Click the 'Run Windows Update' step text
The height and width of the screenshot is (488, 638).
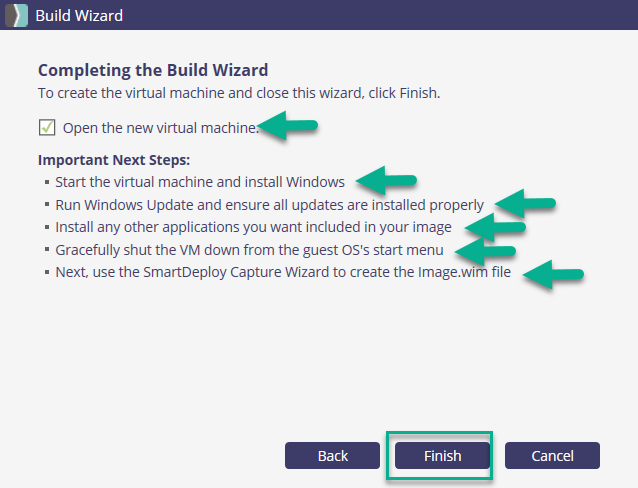tap(269, 205)
